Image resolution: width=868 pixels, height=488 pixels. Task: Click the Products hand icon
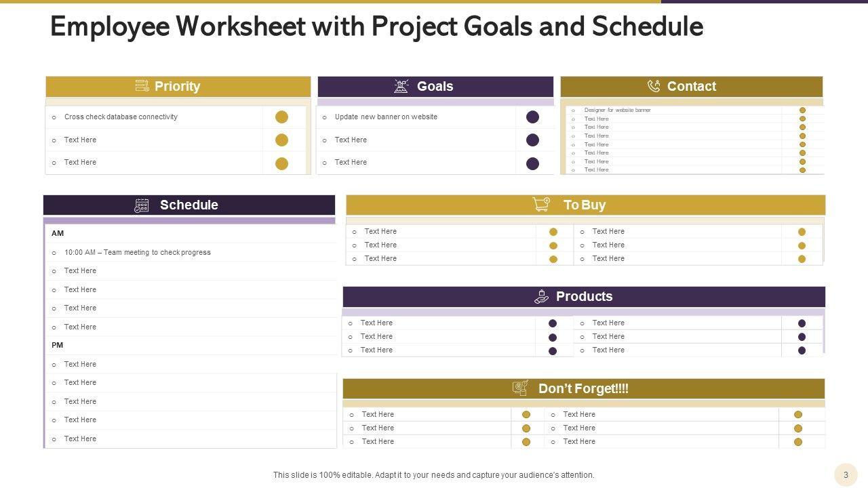click(x=541, y=296)
